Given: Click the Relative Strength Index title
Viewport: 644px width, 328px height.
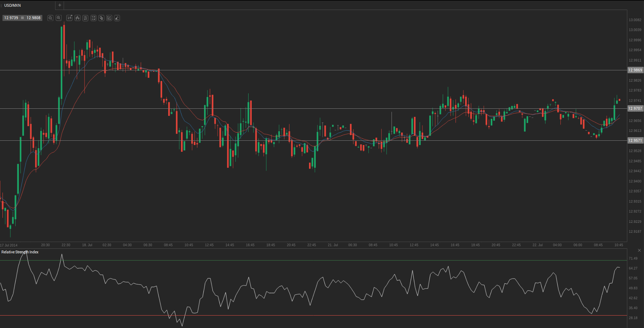Looking at the screenshot, I should [20, 252].
